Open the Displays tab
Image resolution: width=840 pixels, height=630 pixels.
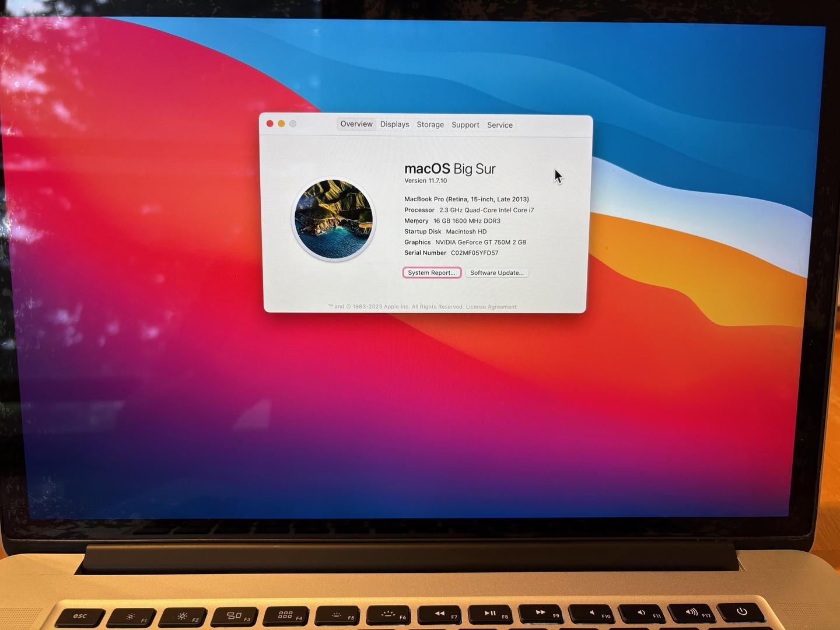[395, 124]
